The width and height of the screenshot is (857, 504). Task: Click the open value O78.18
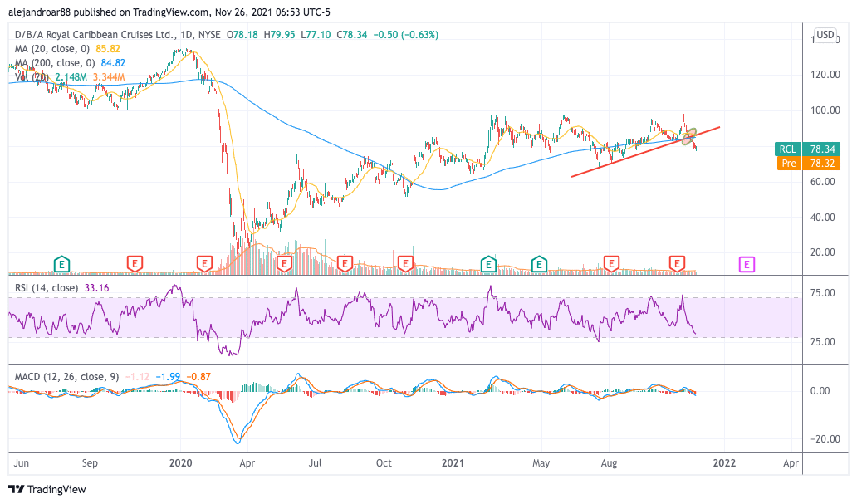(242, 34)
